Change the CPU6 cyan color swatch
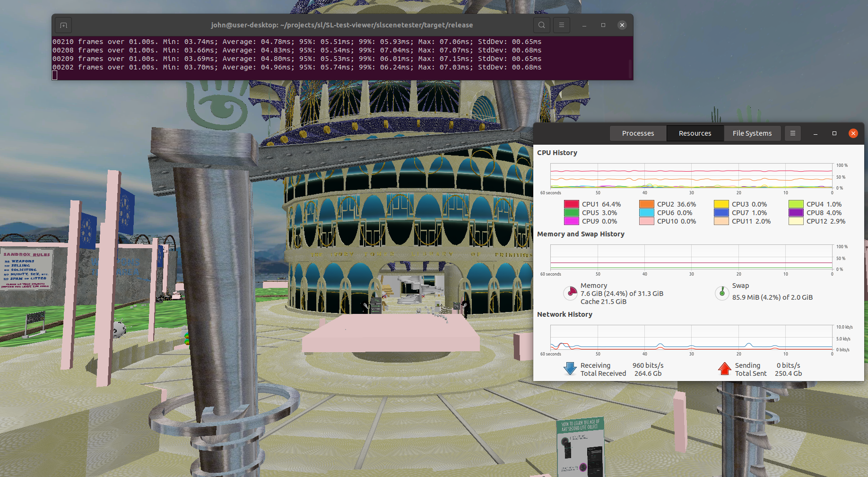The height and width of the screenshot is (477, 868). coord(647,213)
